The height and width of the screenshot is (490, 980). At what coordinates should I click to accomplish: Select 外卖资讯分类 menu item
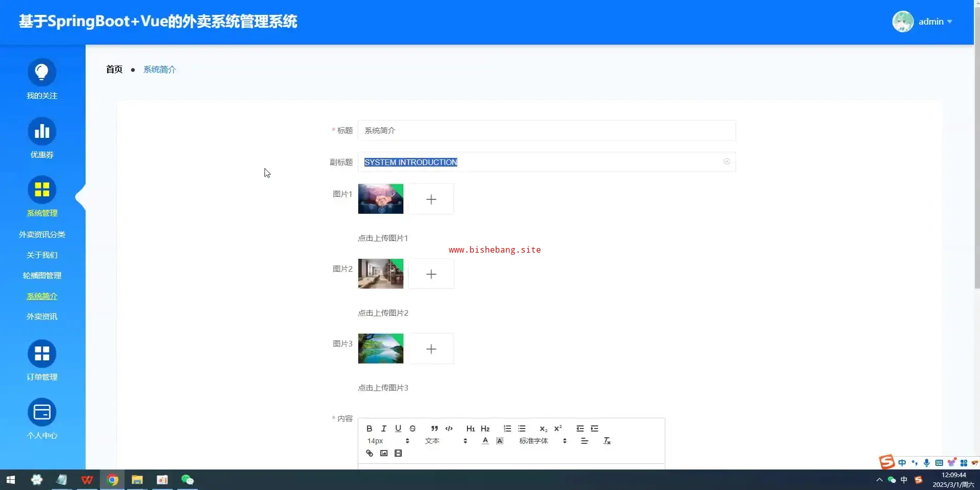coord(42,235)
